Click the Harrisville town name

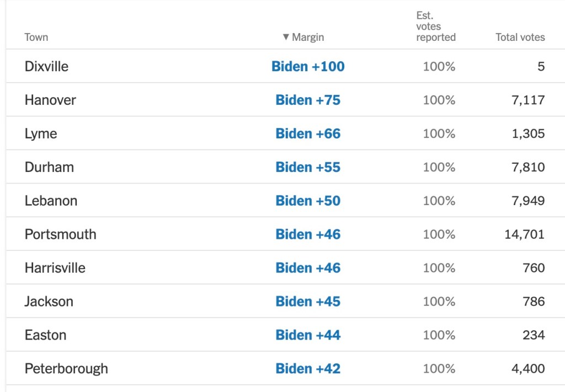point(55,269)
